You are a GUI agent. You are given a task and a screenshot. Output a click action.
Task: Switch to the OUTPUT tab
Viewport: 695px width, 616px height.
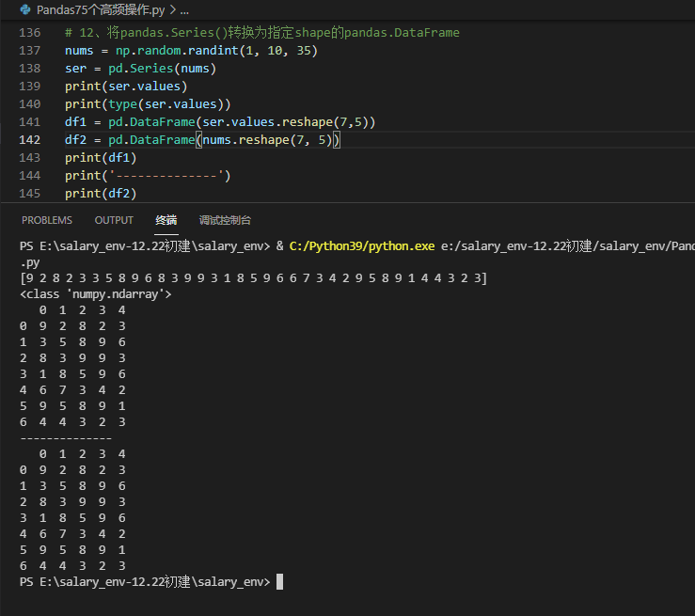[114, 220]
